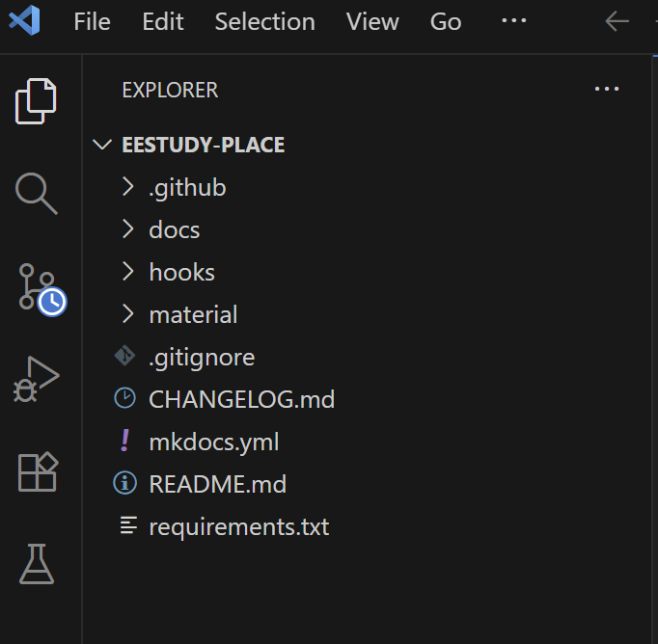Open the File menu
The image size is (658, 644).
tap(92, 21)
